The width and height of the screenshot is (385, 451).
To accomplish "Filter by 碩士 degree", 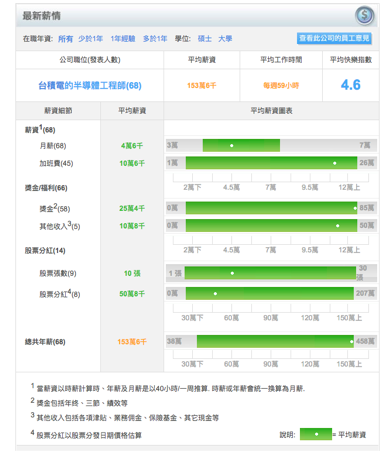I will tap(205, 39).
